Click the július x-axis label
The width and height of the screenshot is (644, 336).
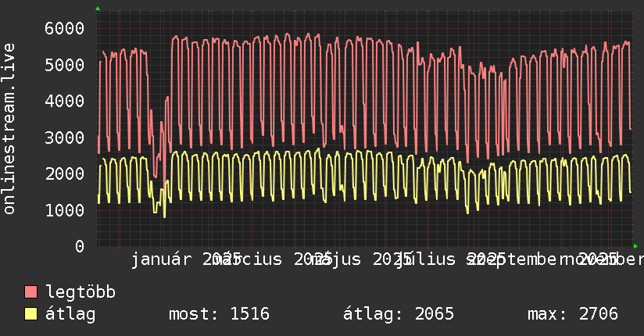[426, 259]
